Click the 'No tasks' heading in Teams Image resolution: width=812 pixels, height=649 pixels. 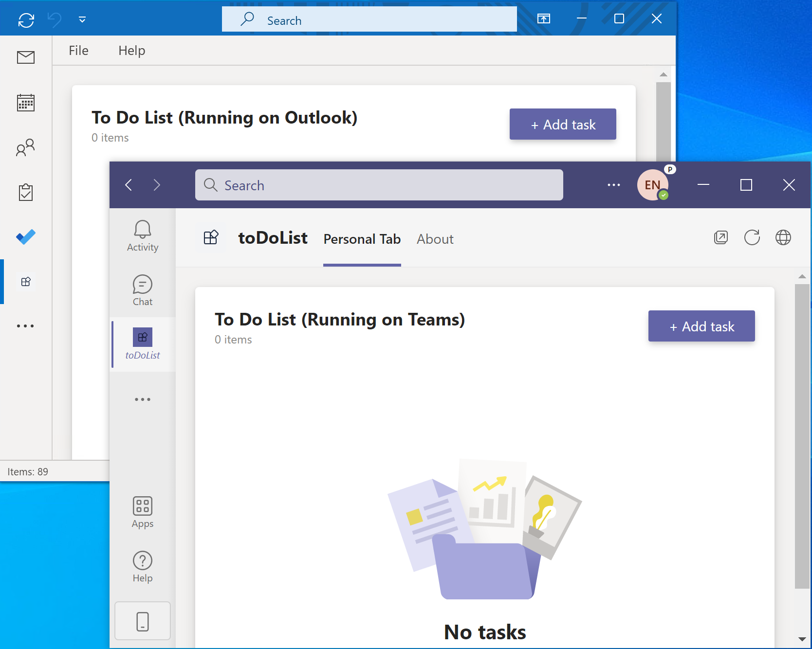coord(485,632)
